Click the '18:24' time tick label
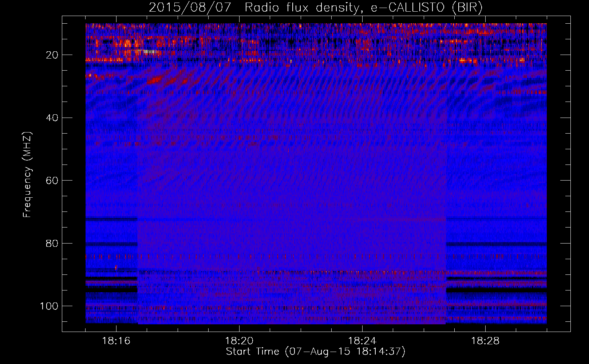This screenshot has width=589, height=364. click(362, 341)
